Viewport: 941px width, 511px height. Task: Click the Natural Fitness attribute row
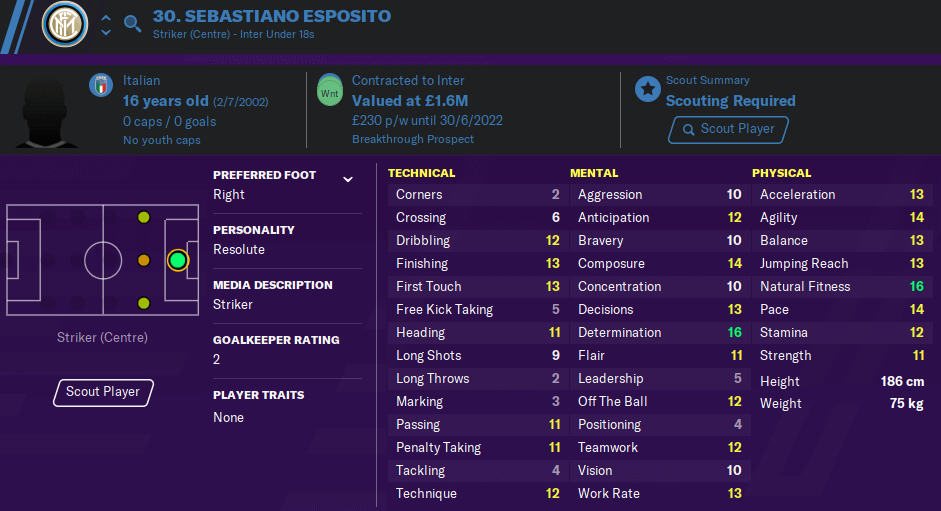point(841,286)
